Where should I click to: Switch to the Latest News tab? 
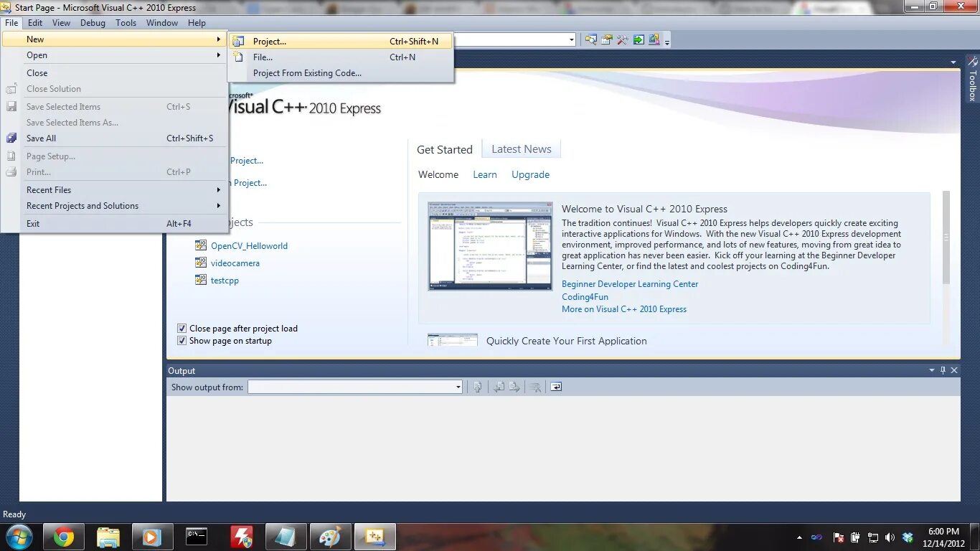(522, 149)
